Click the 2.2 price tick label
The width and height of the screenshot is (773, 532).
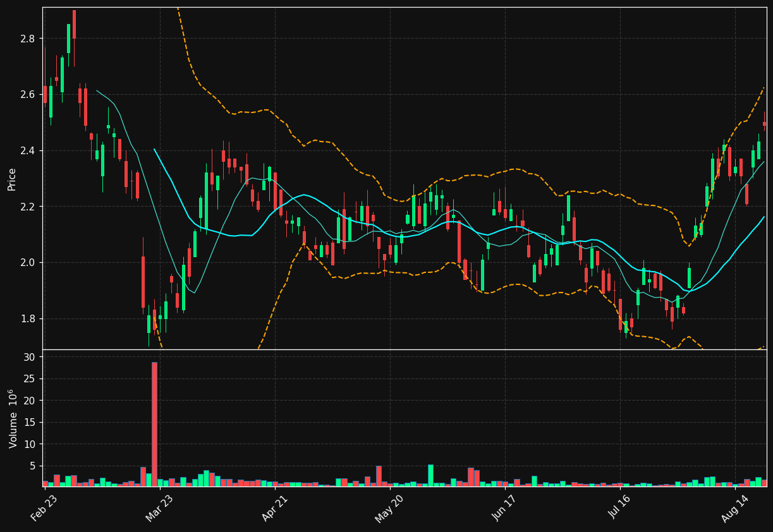[x=27, y=207]
